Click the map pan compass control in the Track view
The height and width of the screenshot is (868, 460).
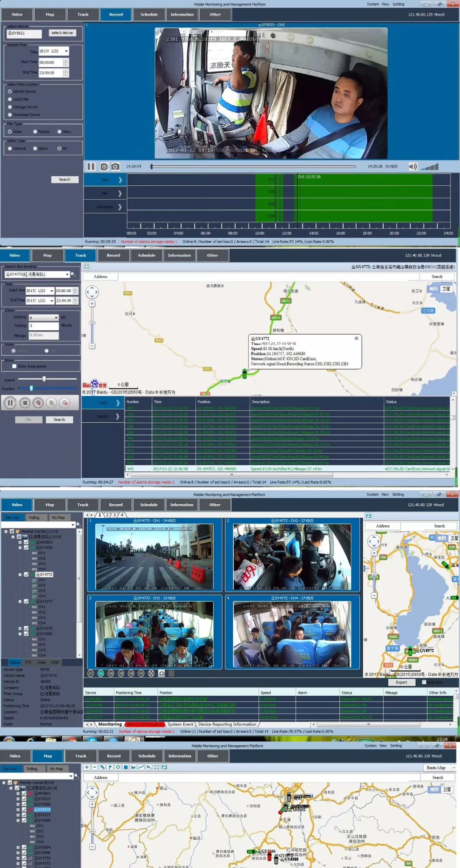(92, 292)
